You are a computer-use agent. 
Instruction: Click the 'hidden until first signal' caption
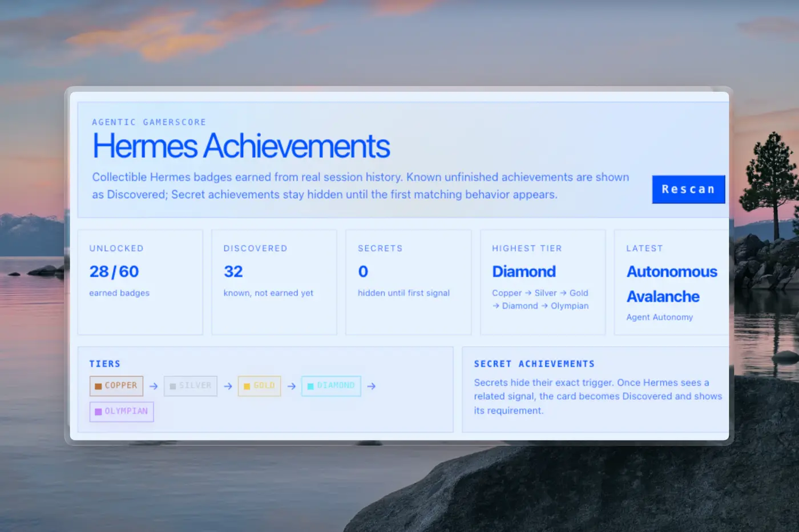pos(403,293)
